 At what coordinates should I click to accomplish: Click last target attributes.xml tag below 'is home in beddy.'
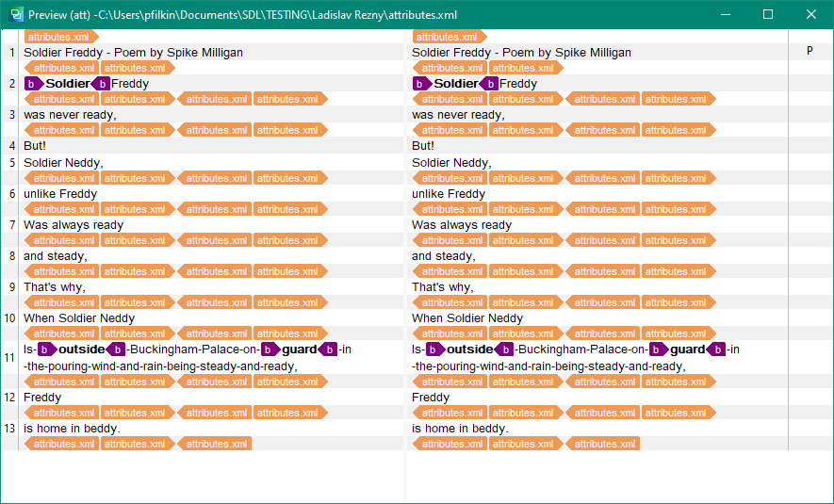coord(602,444)
